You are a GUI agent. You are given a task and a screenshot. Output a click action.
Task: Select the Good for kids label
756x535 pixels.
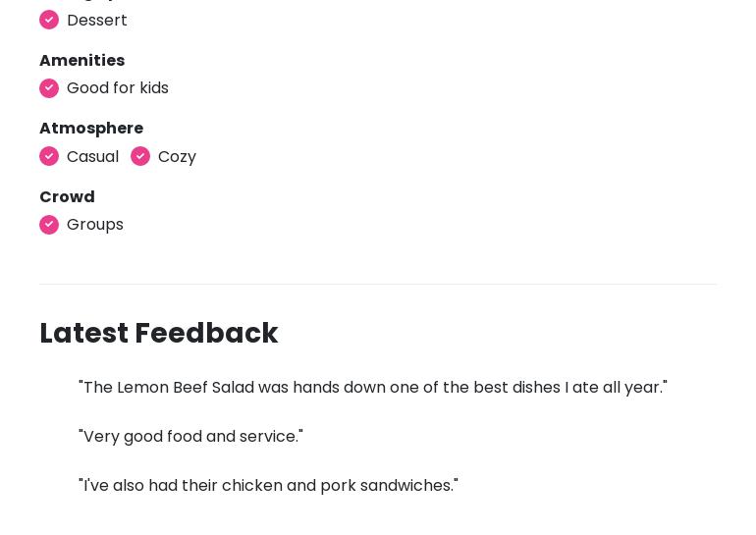click(x=118, y=88)
